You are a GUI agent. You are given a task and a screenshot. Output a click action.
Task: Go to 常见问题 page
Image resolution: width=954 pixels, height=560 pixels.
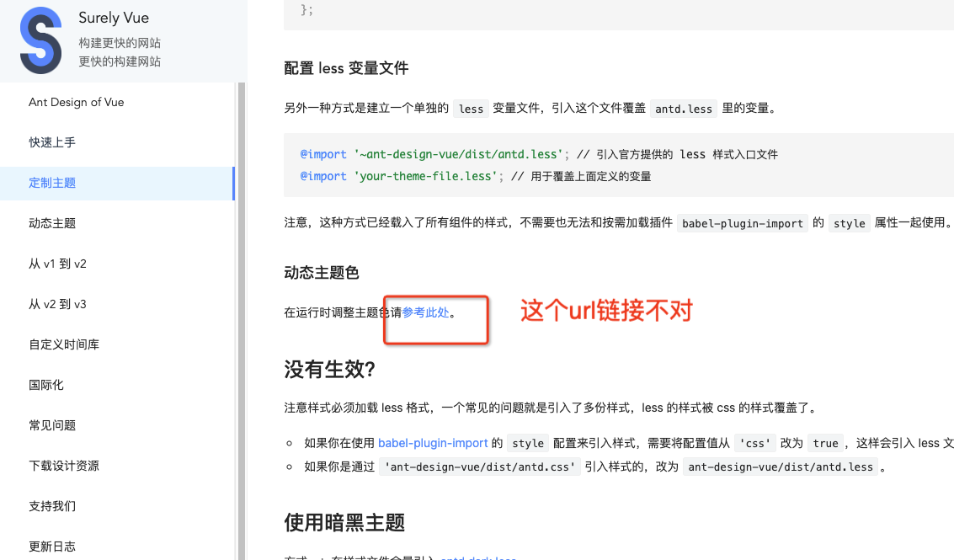(52, 425)
